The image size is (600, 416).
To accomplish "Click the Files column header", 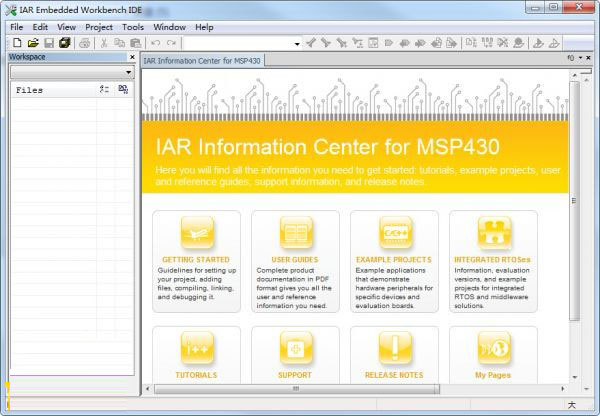I will (x=54, y=90).
